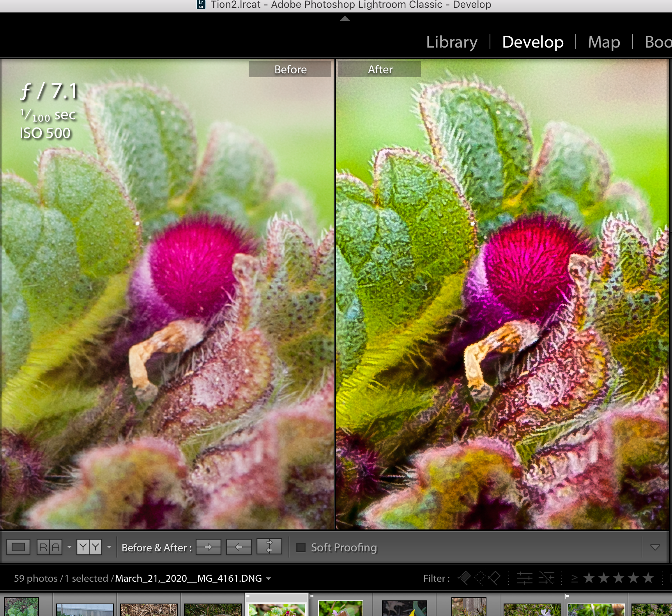672x616 pixels.
Task: Toggle Before/After Y|Y view button
Action: point(89,547)
